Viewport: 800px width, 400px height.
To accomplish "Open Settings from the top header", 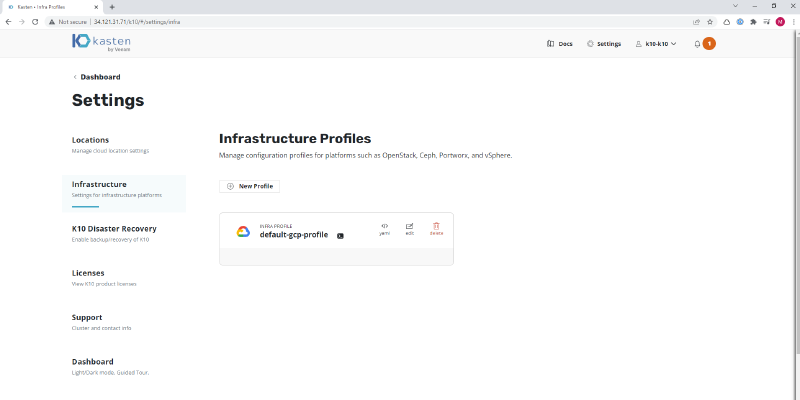I will point(604,44).
